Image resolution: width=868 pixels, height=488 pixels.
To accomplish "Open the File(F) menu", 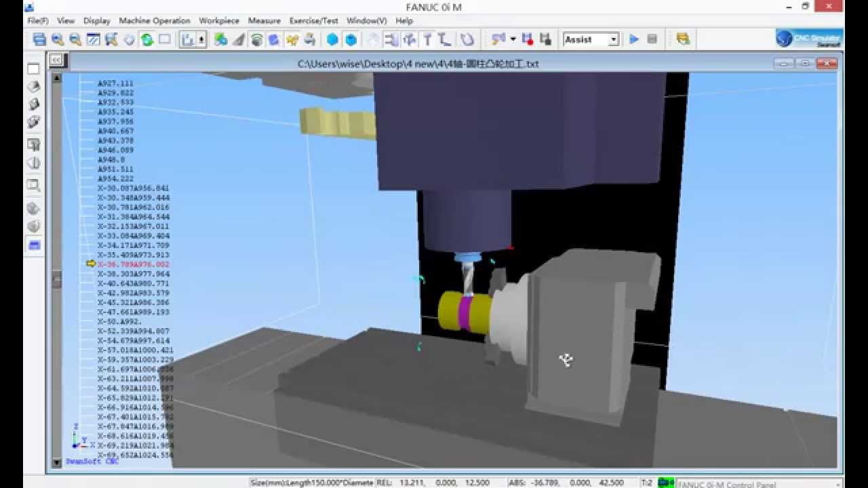I will coord(37,21).
